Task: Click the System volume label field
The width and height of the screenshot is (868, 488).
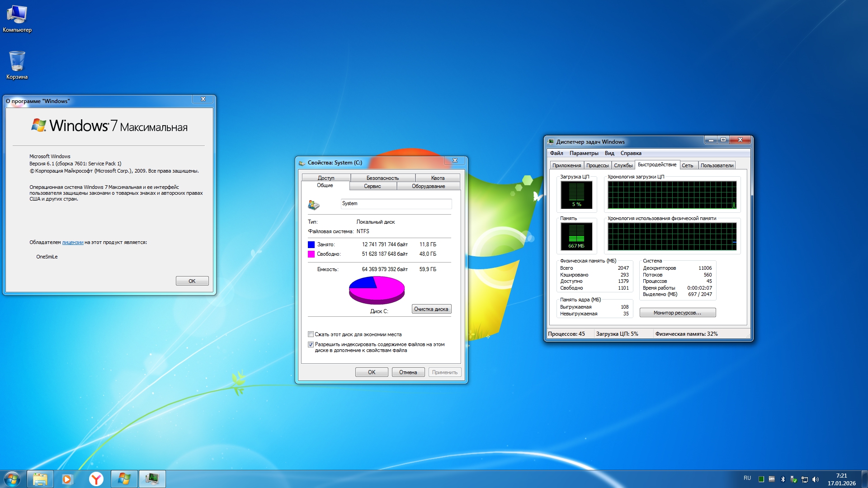Action: coord(396,204)
